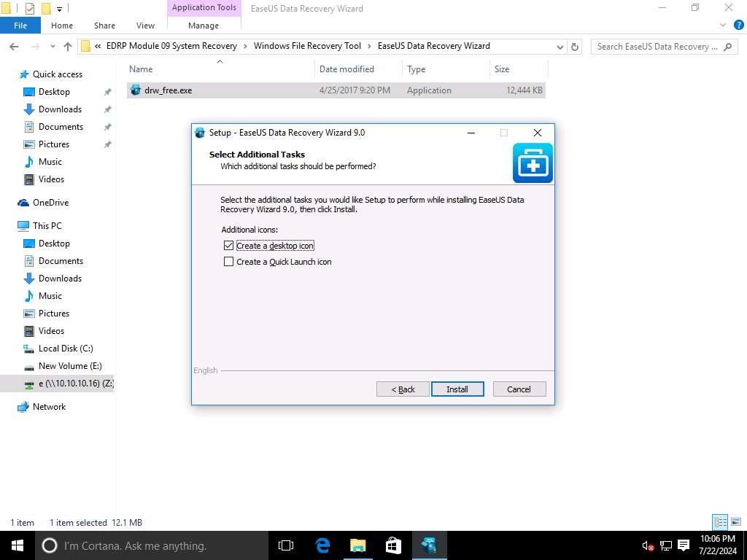
Task: Open Music under Quick access
Action: [x=50, y=162]
